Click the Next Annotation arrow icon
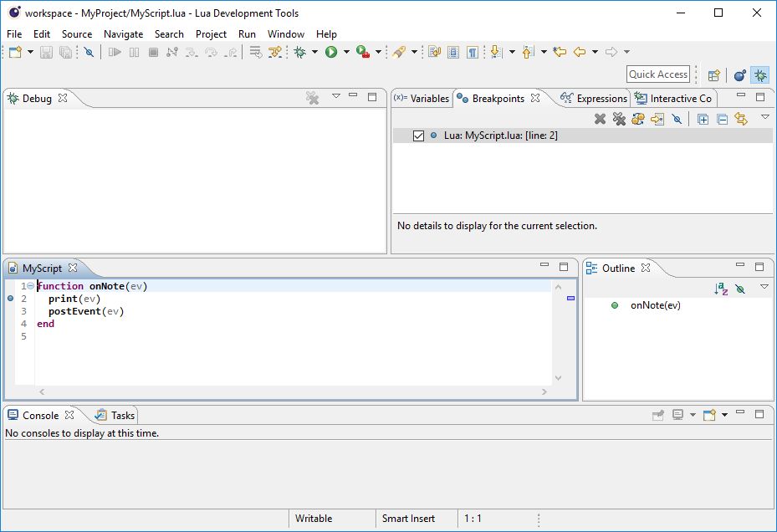 (496, 52)
